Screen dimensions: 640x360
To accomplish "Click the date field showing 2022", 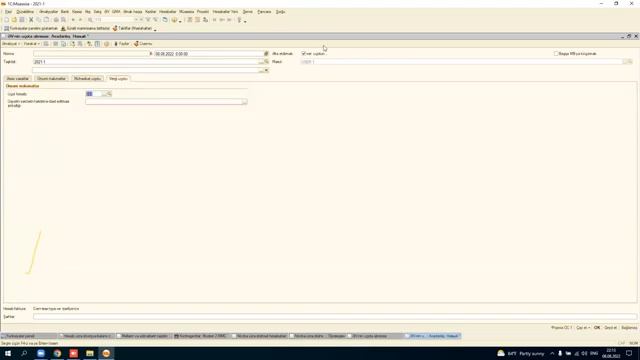I will tap(209, 53).
